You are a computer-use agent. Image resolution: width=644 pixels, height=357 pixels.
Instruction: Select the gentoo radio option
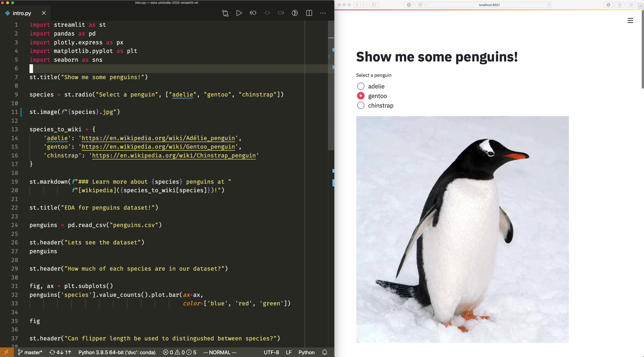click(361, 96)
